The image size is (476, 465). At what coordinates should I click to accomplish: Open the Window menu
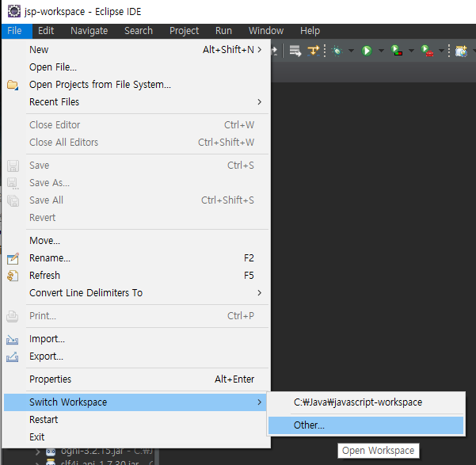tap(266, 31)
